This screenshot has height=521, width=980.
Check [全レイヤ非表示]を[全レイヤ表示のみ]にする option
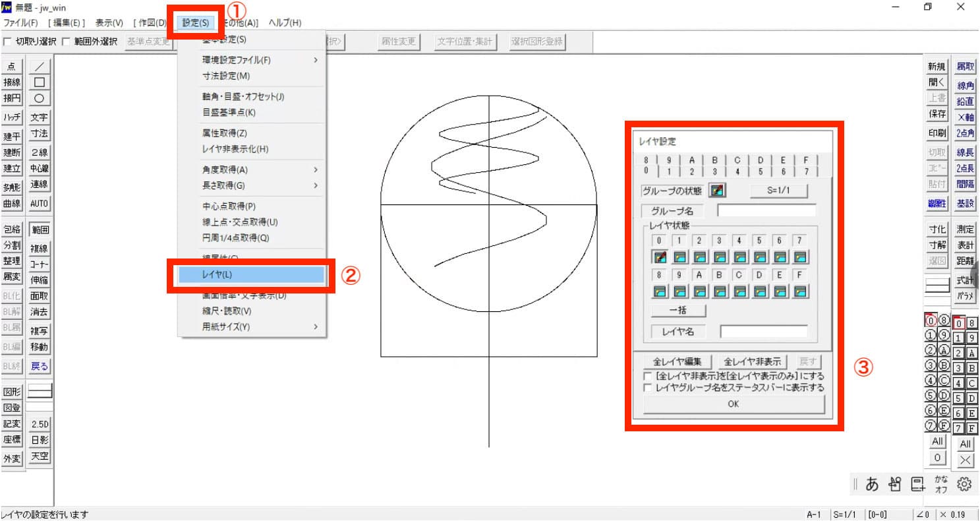click(x=647, y=377)
